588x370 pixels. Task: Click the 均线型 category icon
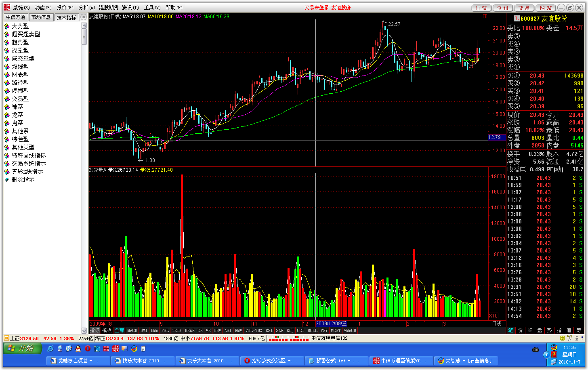(x=7, y=67)
